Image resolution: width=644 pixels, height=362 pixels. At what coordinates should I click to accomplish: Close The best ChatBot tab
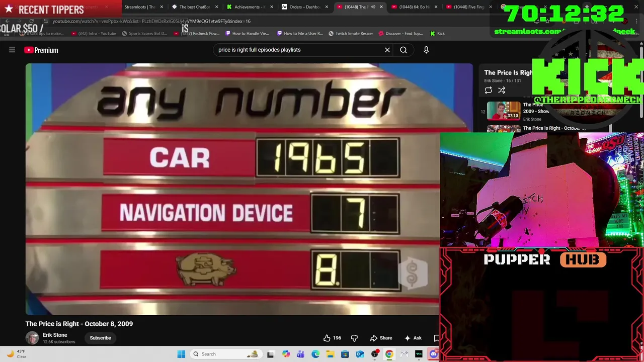217,7
